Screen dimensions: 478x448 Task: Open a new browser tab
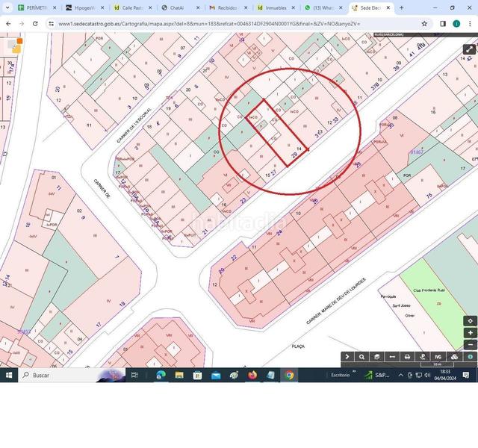402,7
